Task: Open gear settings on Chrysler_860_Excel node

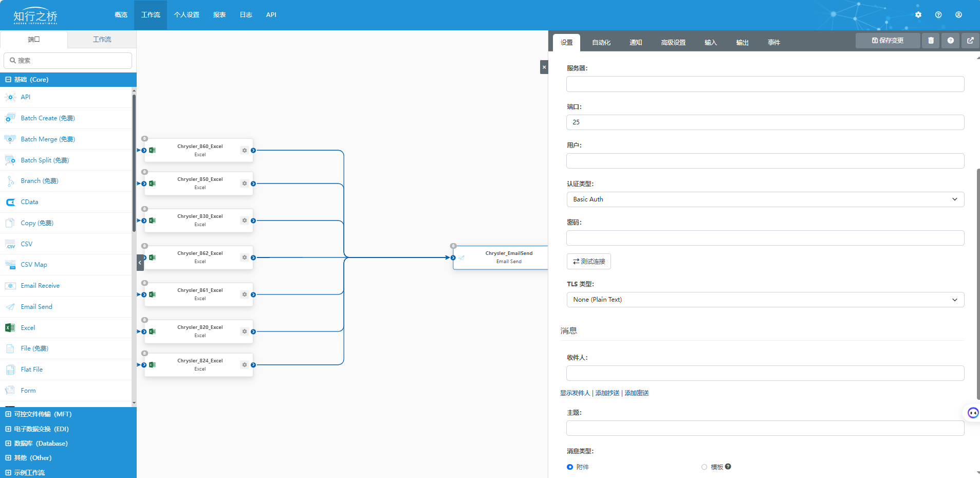Action: (245, 151)
